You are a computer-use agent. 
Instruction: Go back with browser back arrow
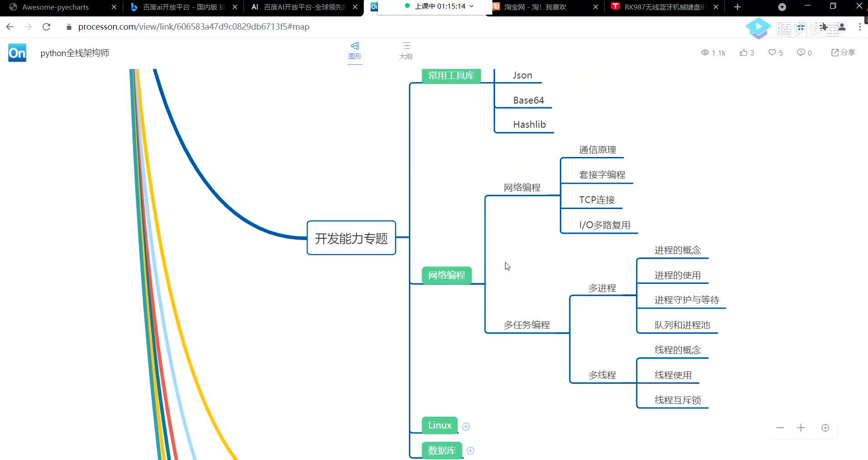(10, 27)
